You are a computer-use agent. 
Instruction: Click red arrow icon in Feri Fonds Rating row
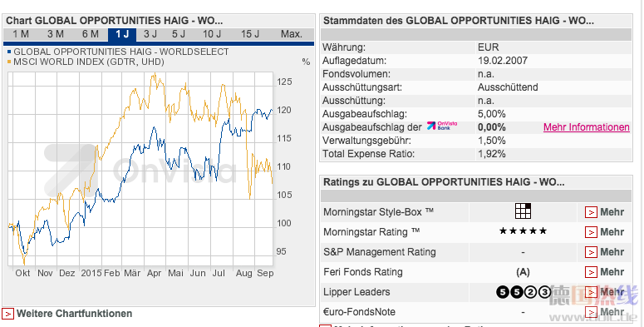pos(591,272)
